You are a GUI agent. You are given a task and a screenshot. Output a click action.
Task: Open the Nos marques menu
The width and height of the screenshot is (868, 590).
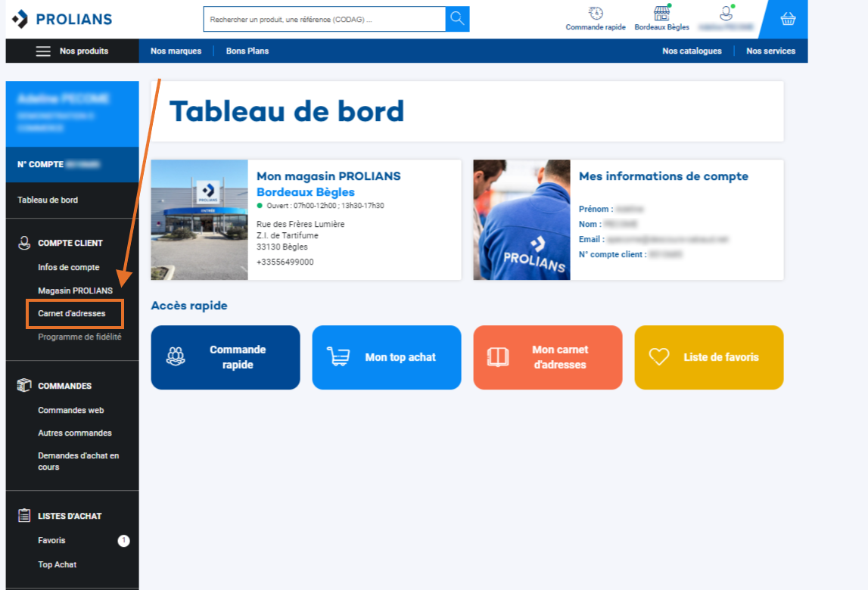click(176, 51)
